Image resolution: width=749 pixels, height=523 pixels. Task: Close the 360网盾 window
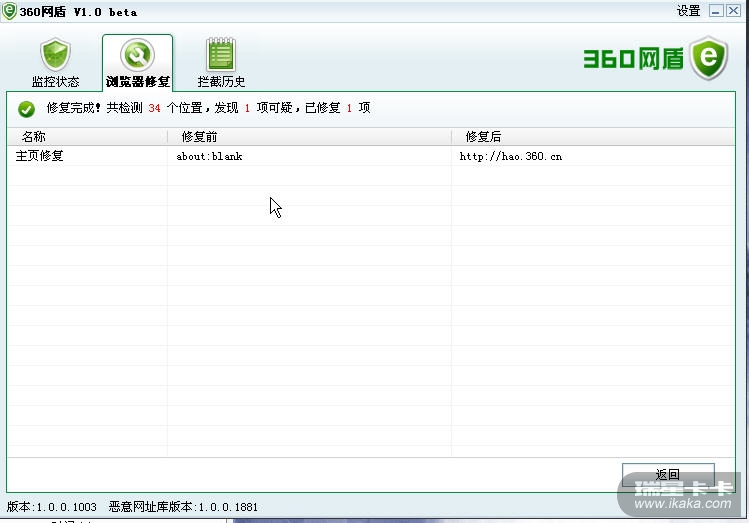pos(734,11)
